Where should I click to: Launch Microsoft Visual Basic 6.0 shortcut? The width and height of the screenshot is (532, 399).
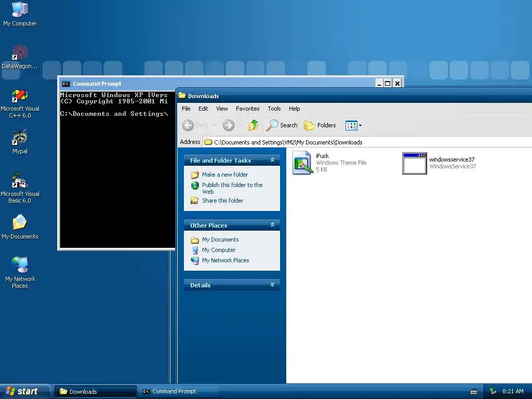(20, 188)
